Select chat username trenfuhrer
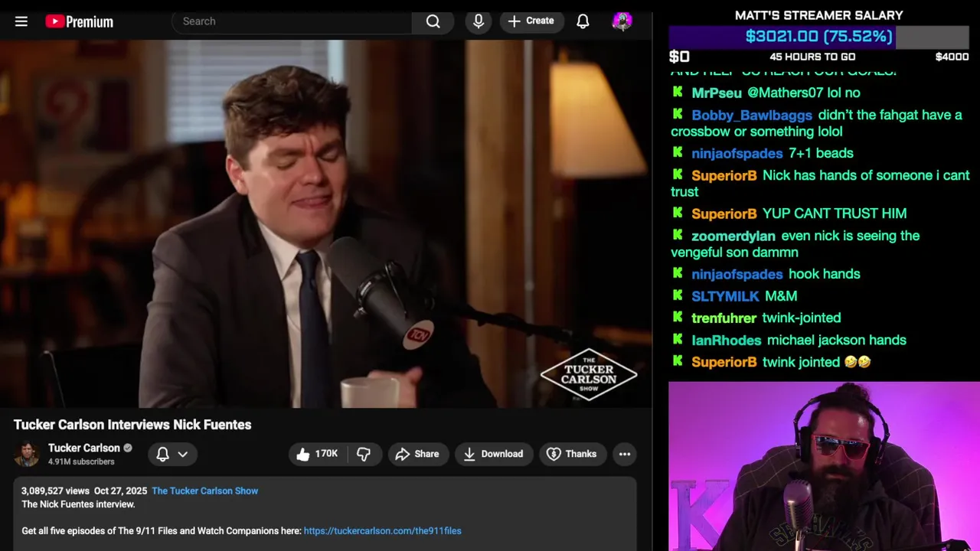Image resolution: width=980 pixels, height=551 pixels. click(724, 318)
